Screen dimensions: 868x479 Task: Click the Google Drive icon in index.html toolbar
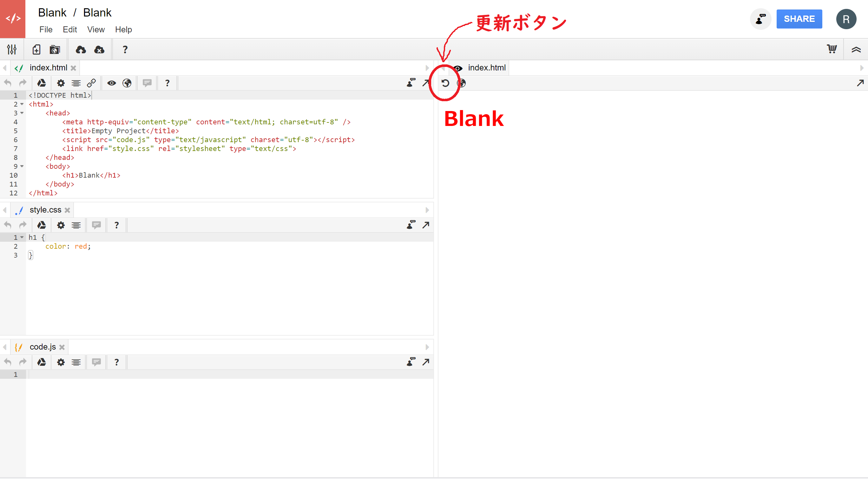click(x=42, y=83)
